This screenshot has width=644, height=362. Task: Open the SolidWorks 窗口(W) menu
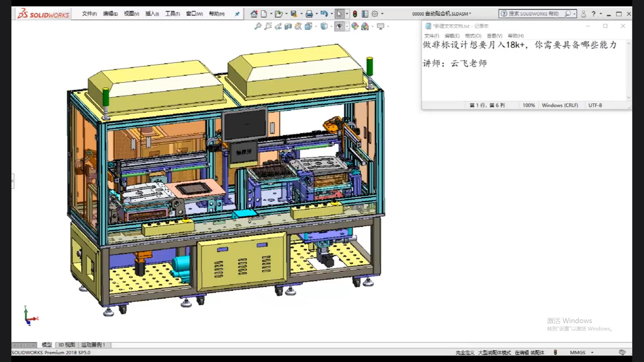click(195, 14)
